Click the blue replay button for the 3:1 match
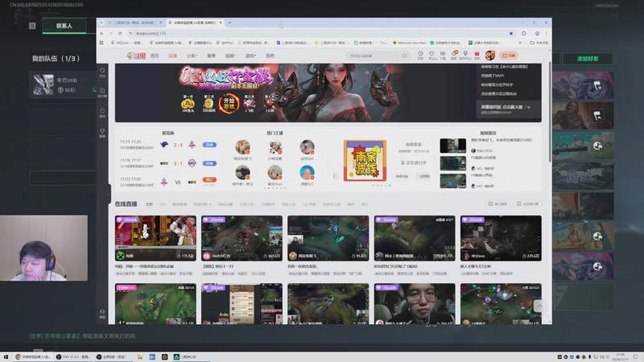 pos(209,163)
